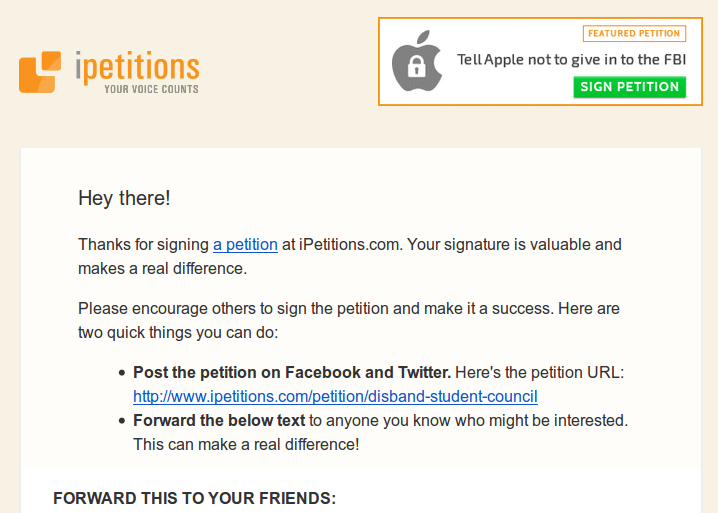Click the orange ipetitions square logo icon
The width and height of the screenshot is (718, 513).
[x=40, y=72]
